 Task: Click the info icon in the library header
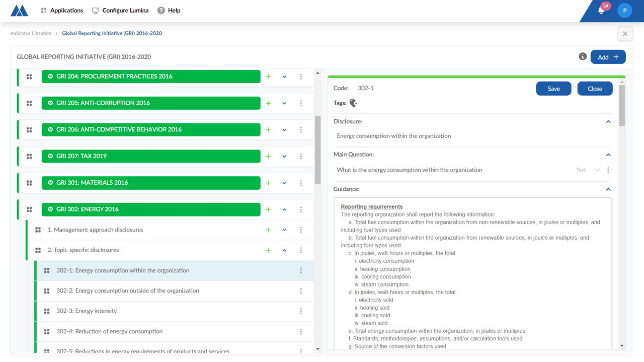tap(582, 56)
